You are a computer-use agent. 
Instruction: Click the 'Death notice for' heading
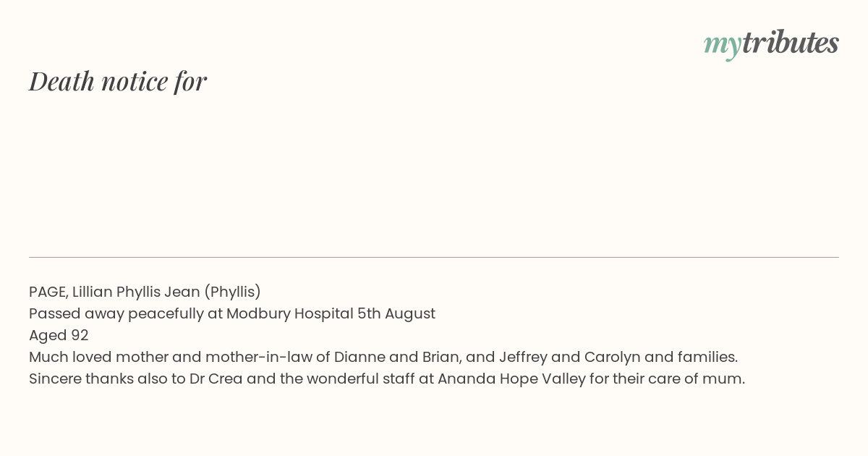point(118,81)
